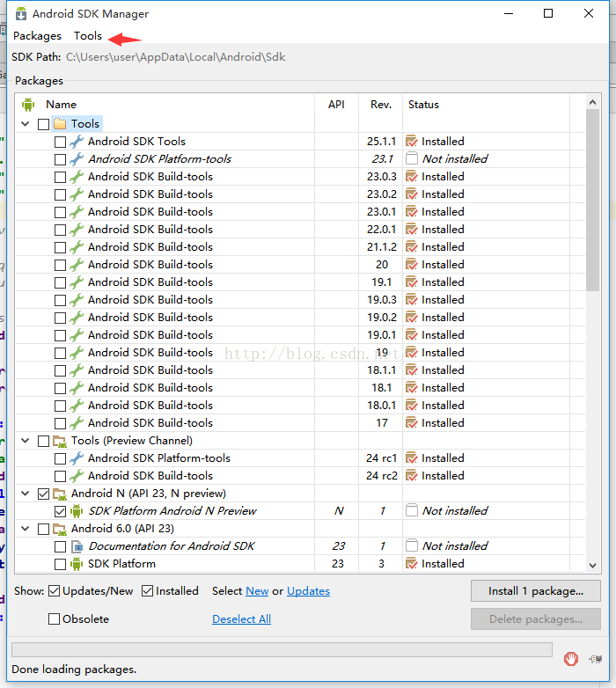
Task: Click the Build-tools 20 wrench icon
Action: [77, 265]
